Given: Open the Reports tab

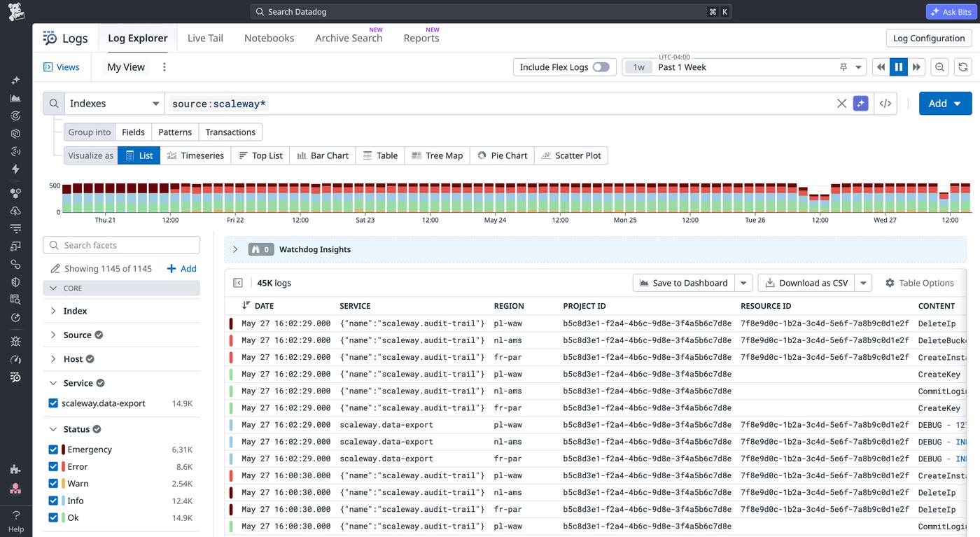Looking at the screenshot, I should (x=421, y=38).
